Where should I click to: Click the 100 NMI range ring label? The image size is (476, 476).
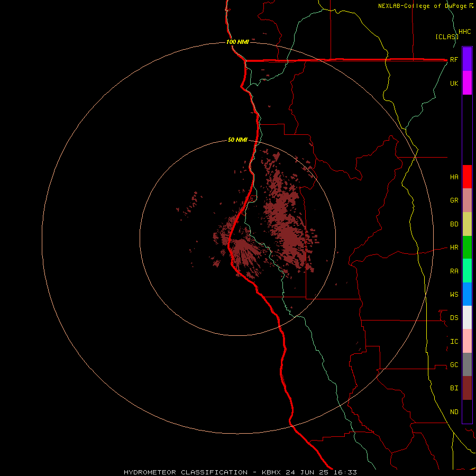237,42
